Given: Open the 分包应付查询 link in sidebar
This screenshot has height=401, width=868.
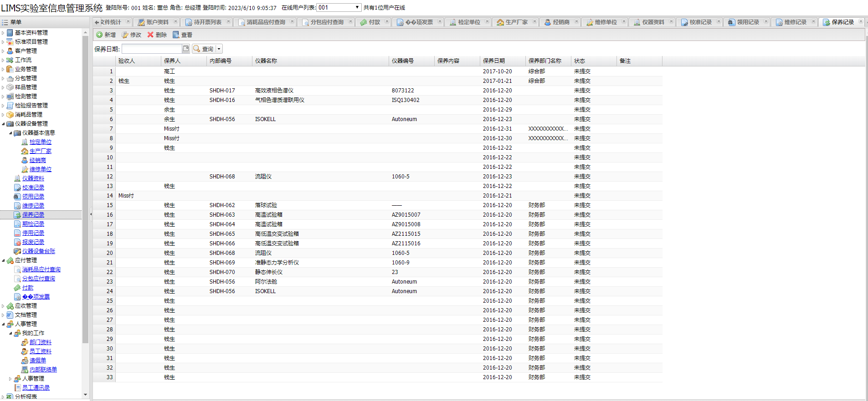Looking at the screenshot, I should (39, 279).
